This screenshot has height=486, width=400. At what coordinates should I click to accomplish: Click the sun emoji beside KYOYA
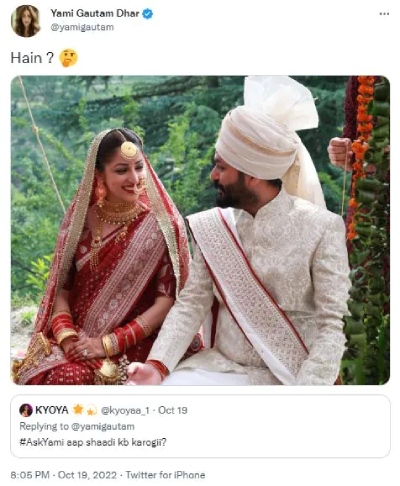point(78,409)
